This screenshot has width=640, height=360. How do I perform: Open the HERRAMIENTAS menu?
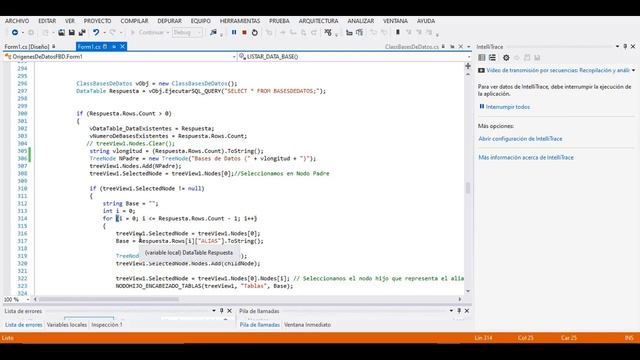coord(240,21)
